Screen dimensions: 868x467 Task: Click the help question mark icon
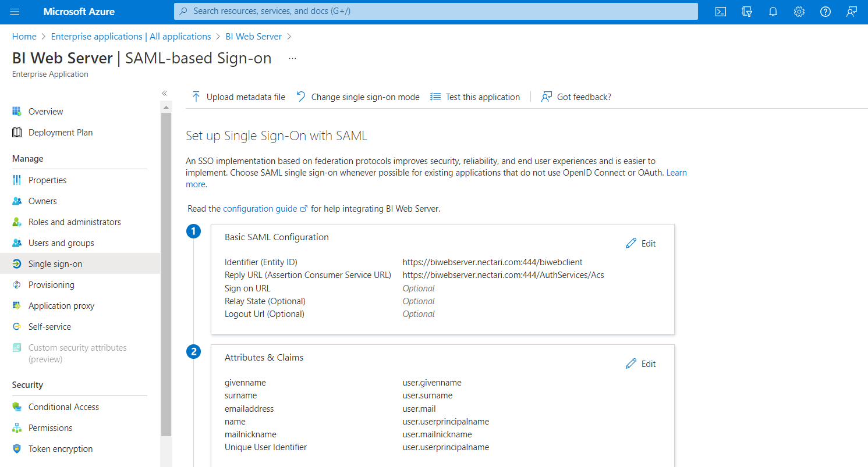pyautogui.click(x=826, y=12)
